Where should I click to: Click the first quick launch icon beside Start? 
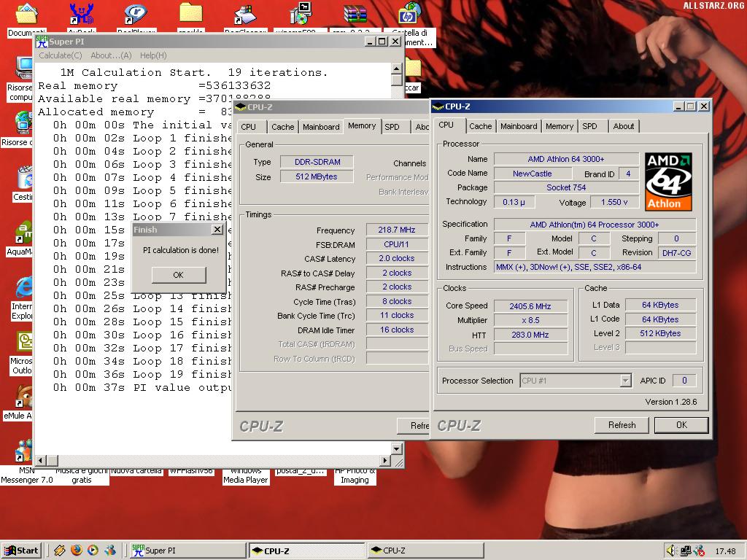[x=60, y=550]
